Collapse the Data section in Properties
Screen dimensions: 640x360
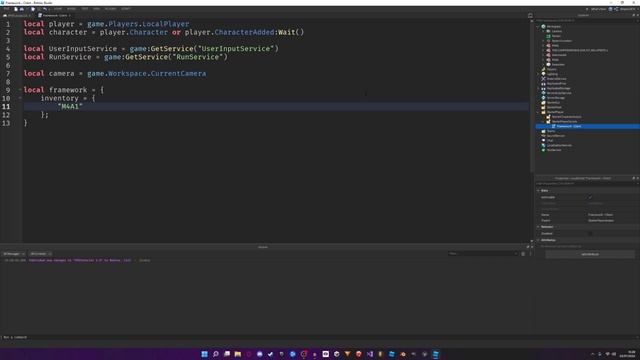[x=538, y=191]
